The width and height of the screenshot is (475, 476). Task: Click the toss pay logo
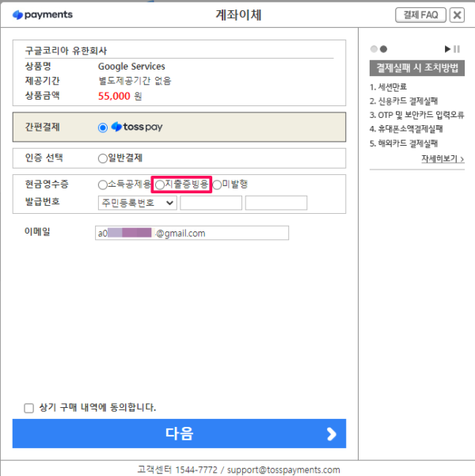[x=137, y=127]
